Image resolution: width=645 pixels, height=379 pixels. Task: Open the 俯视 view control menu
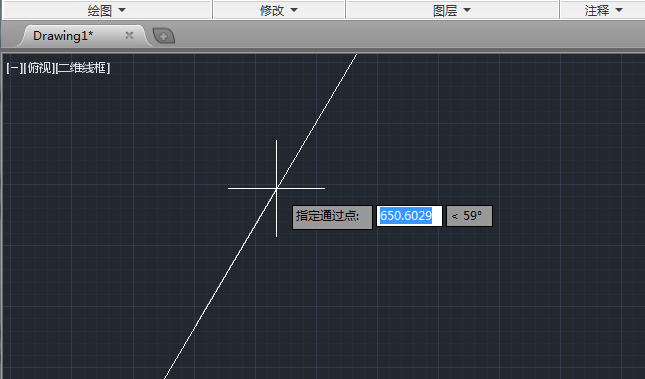click(x=39, y=68)
